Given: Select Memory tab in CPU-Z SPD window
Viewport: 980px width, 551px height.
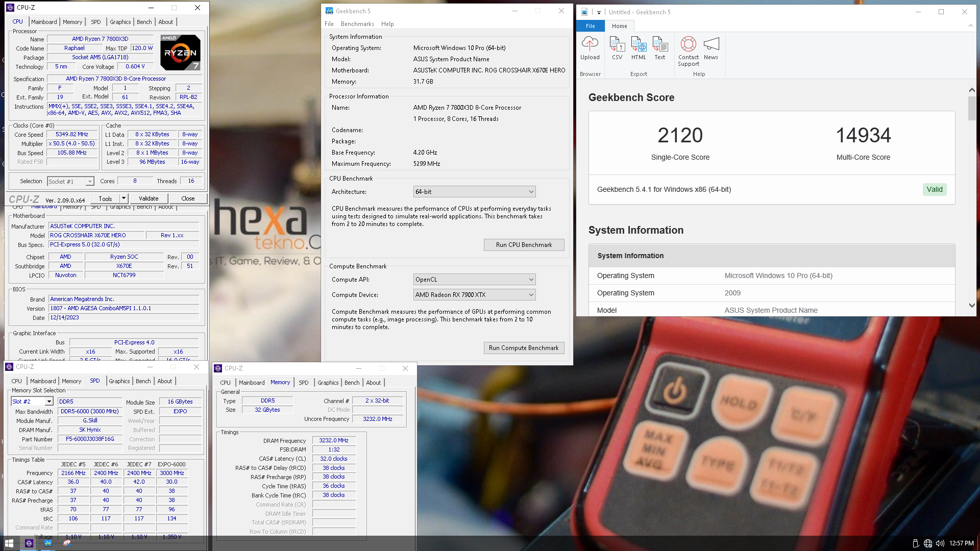Looking at the screenshot, I should pos(71,381).
